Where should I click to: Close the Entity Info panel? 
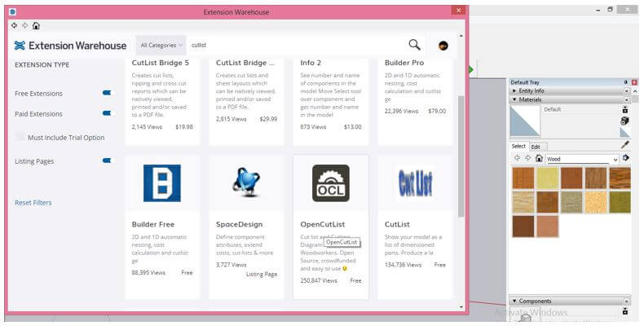point(626,90)
